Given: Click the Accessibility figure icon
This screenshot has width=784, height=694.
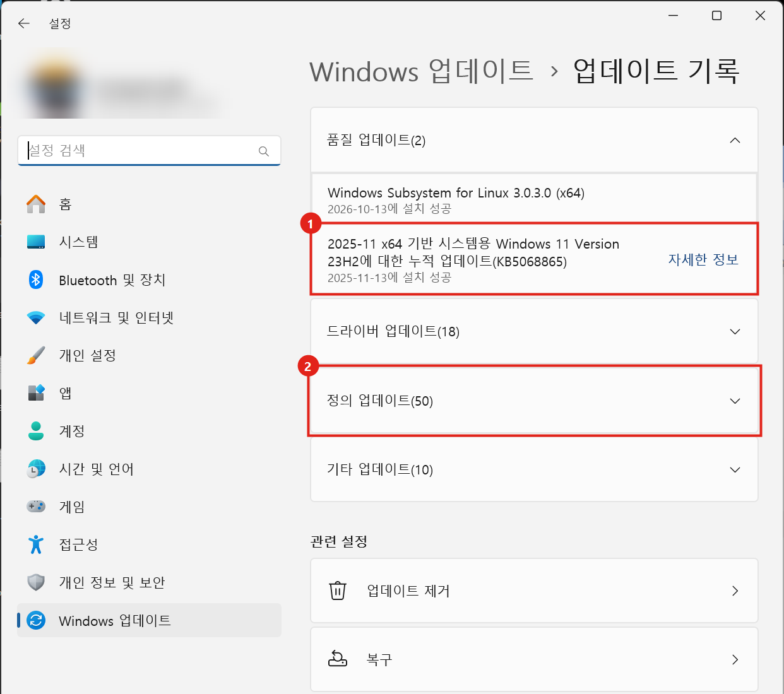Looking at the screenshot, I should [36, 544].
